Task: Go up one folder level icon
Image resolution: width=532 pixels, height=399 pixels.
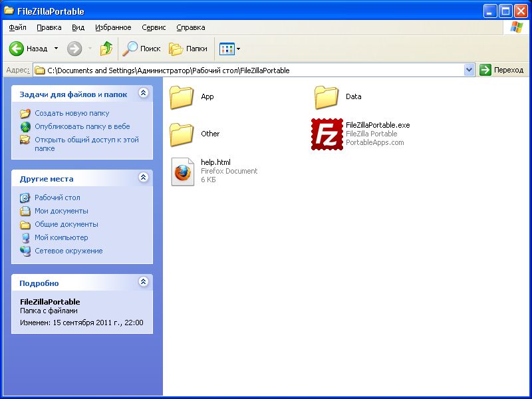Action: (x=106, y=49)
